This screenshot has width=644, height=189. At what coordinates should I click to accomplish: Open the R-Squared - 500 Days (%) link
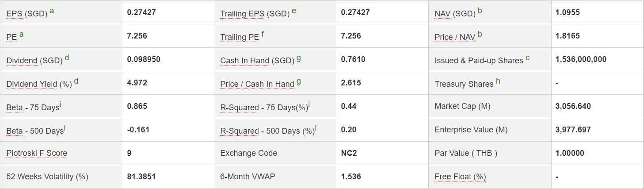point(240,131)
